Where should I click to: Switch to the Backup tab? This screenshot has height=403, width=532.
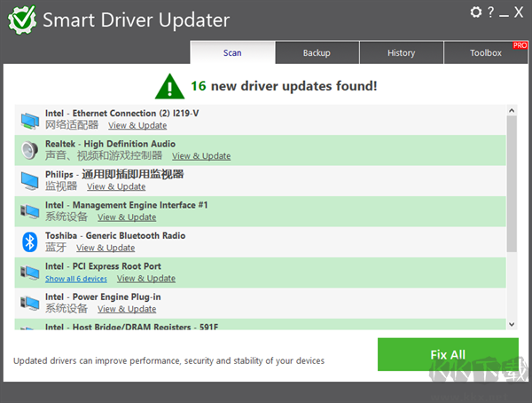click(x=317, y=53)
